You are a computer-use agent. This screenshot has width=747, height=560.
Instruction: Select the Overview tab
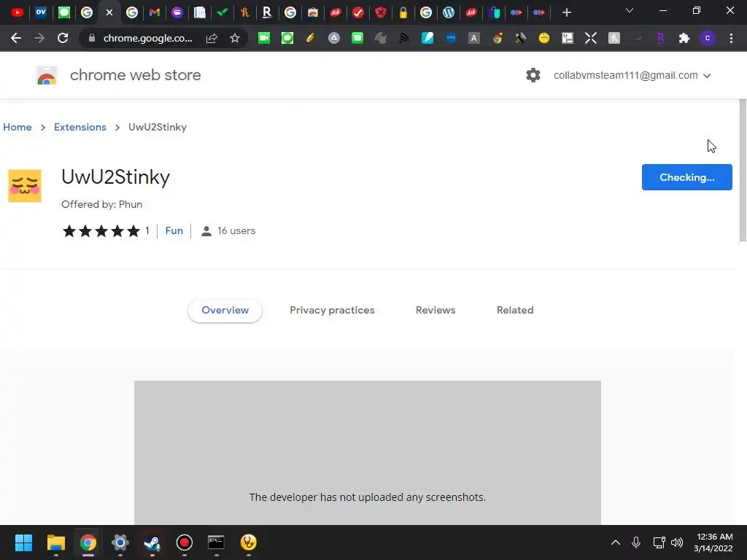pos(225,310)
